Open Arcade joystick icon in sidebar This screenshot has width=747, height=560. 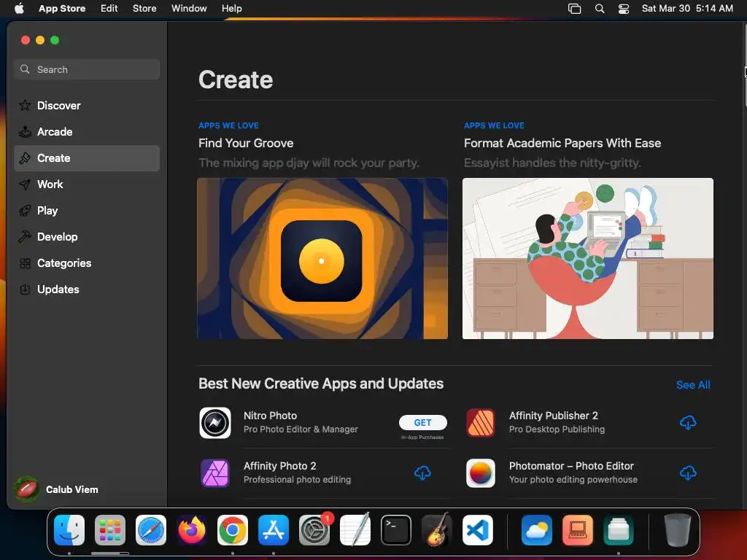pyautogui.click(x=25, y=132)
